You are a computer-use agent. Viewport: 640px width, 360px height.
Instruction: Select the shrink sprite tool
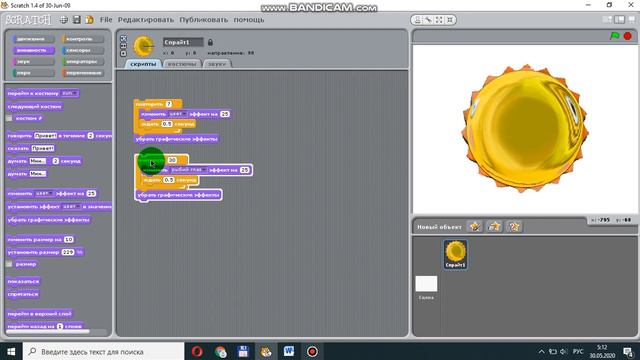pyautogui.click(x=450, y=20)
